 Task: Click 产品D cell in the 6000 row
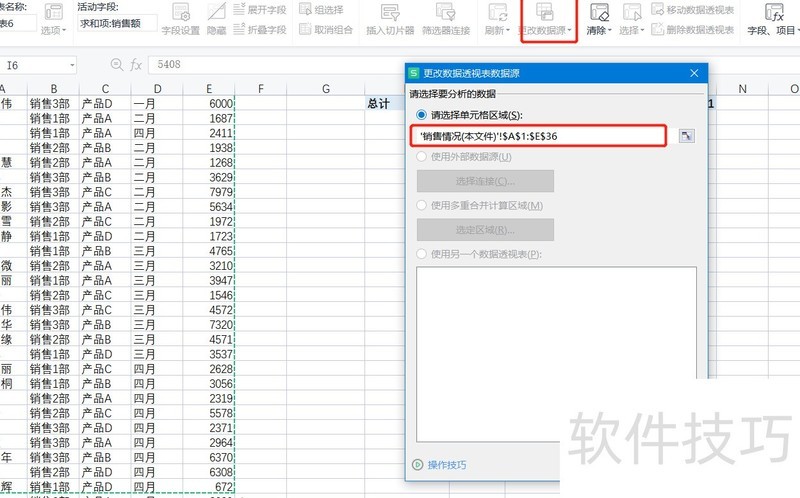[x=105, y=104]
